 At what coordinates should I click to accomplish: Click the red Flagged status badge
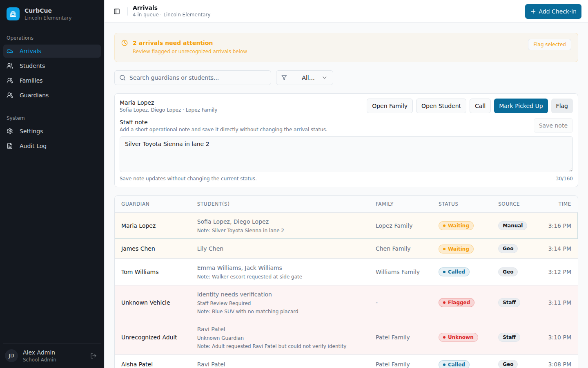457,303
